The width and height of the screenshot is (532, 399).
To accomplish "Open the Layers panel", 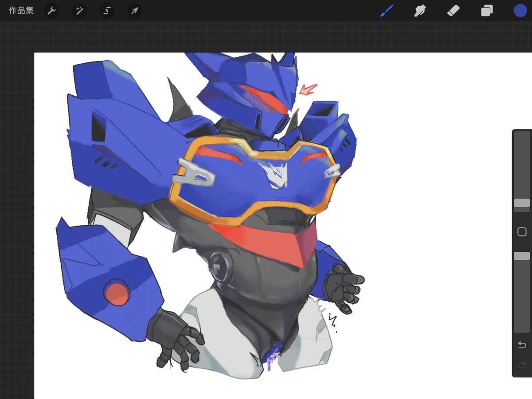I will pos(487,11).
